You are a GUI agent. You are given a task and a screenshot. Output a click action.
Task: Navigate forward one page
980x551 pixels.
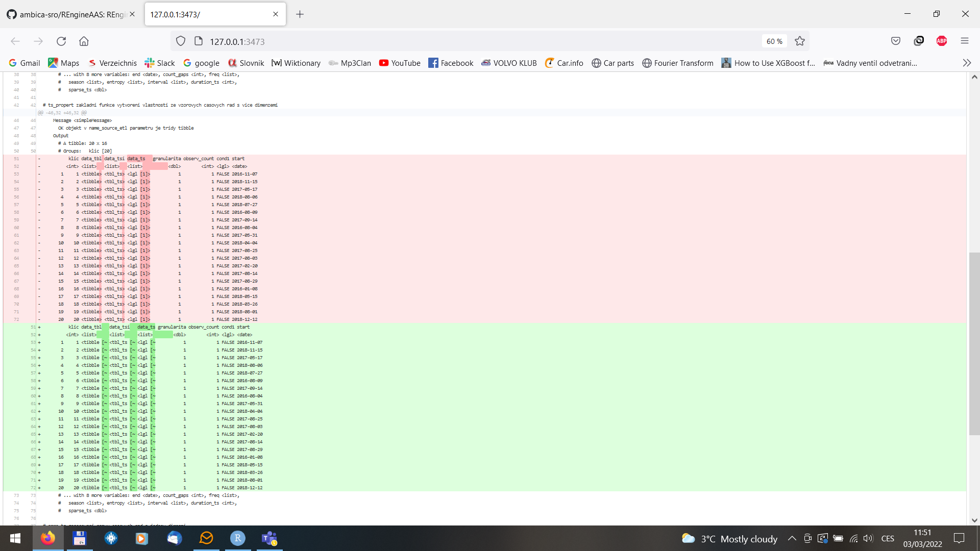click(38, 41)
